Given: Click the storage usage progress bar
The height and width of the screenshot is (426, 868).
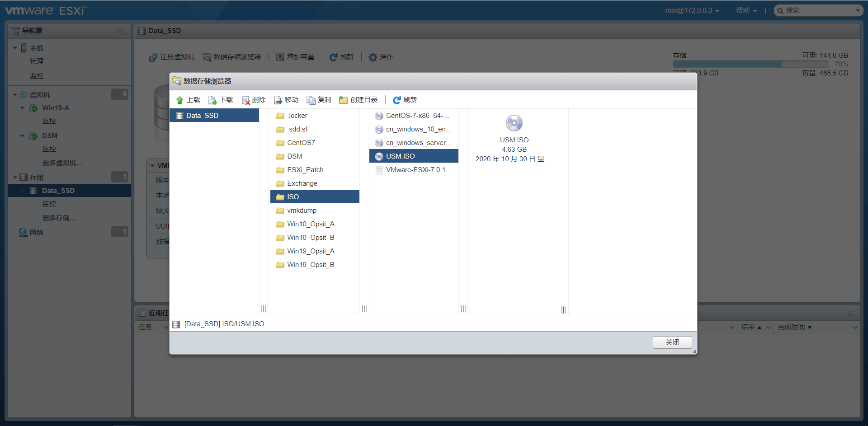Looking at the screenshot, I should (x=750, y=64).
